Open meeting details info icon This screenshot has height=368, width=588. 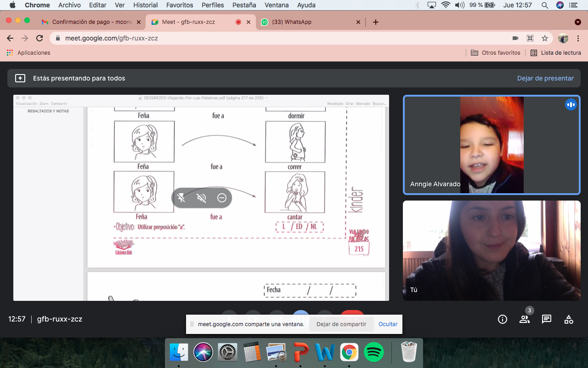tap(503, 319)
